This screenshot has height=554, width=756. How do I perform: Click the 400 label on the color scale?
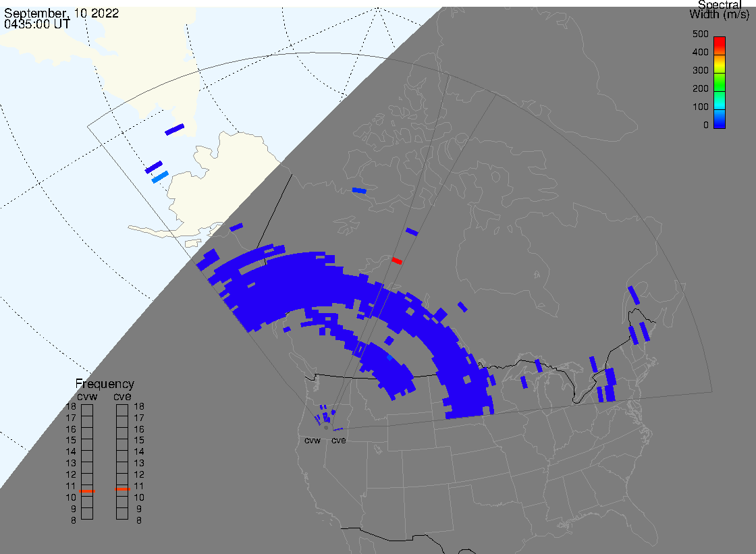700,52
